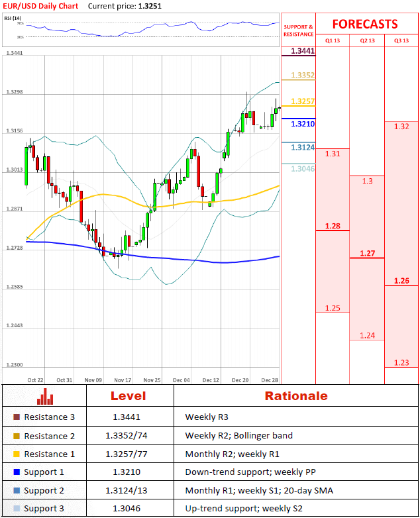Screen dimensions: 420x518
Task: Click the EUR/USD Daily Chart title
Action: tap(40, 6)
